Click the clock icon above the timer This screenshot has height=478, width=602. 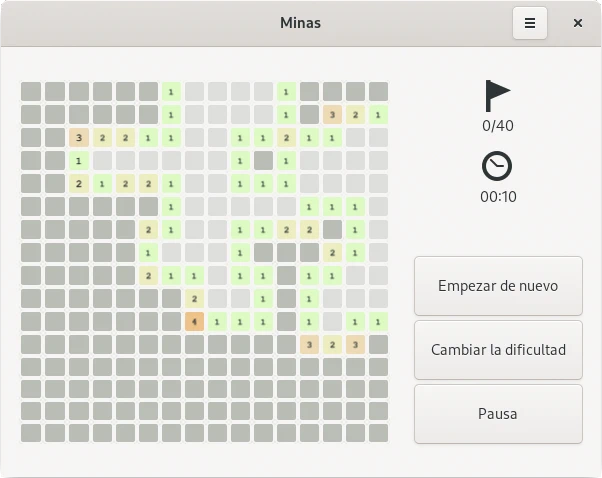[x=497, y=166]
